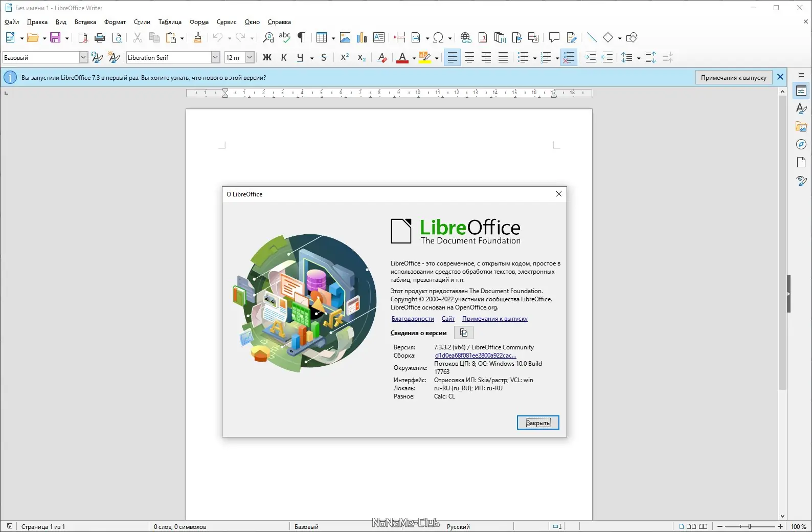Click the Закрыть button in dialog

(x=538, y=423)
